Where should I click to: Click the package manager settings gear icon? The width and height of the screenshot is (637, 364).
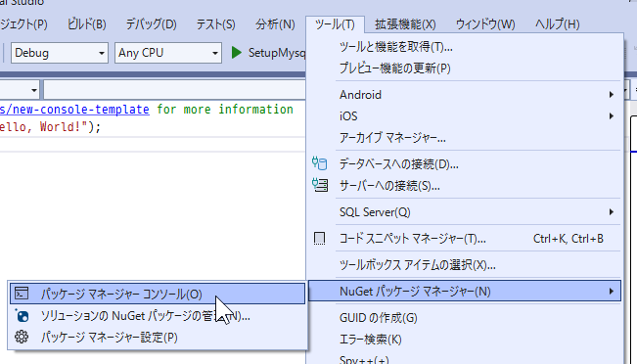[22, 337]
